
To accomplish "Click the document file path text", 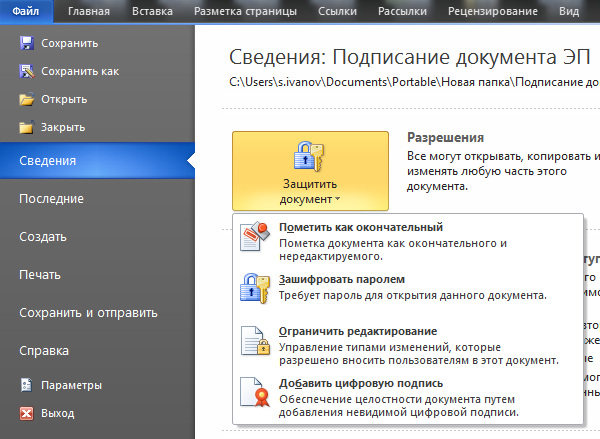I will coord(414,82).
